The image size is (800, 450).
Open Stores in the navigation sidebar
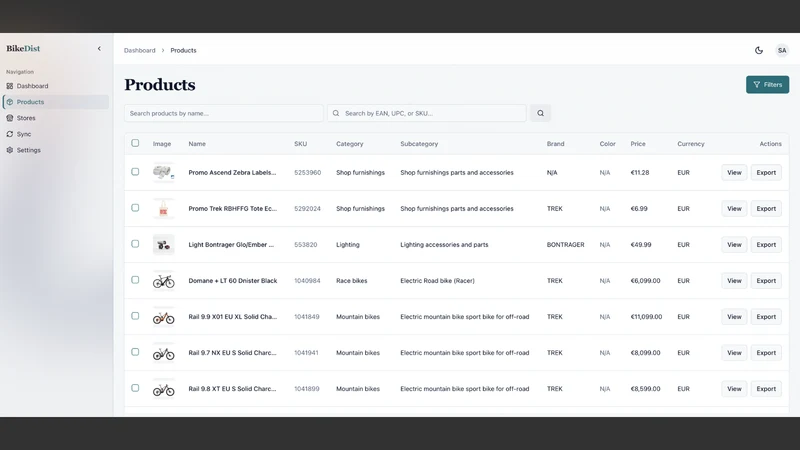point(55,118)
